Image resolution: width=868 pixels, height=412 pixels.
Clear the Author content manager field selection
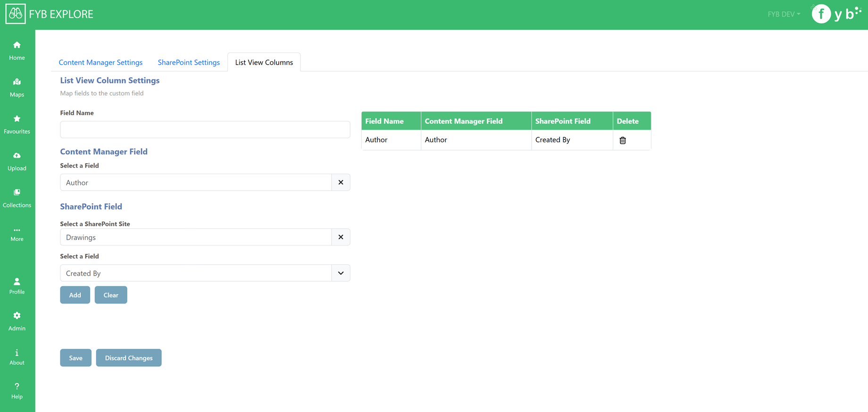coord(341,182)
